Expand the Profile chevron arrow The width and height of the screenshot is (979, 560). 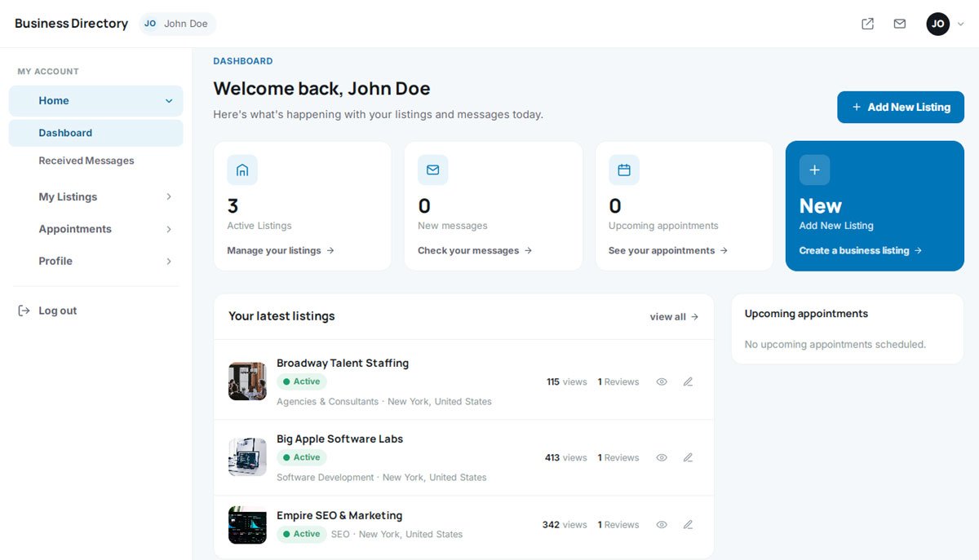point(169,261)
